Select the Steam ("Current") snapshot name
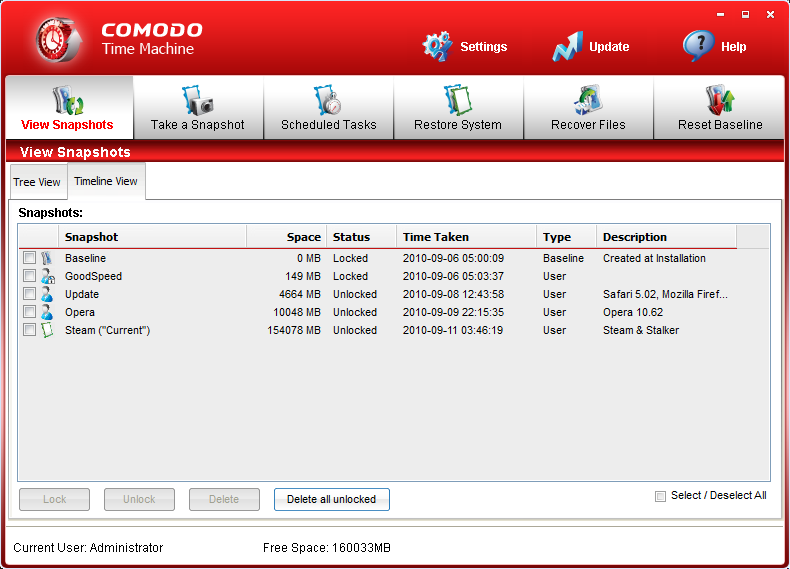790x569 pixels. pos(107,330)
